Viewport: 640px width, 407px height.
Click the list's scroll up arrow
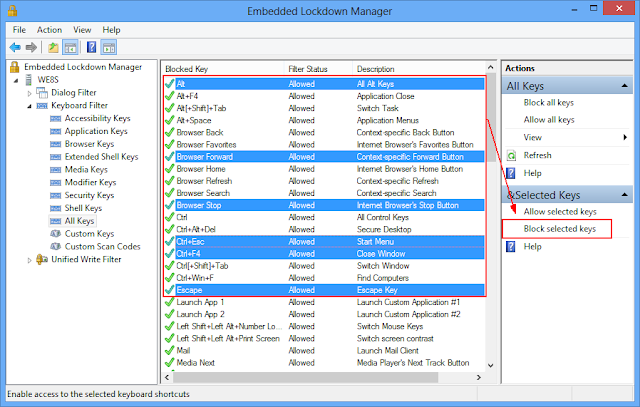click(x=491, y=67)
